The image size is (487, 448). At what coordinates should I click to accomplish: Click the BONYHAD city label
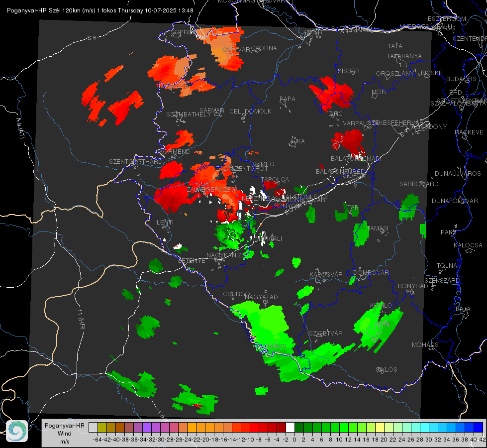pyautogui.click(x=413, y=286)
